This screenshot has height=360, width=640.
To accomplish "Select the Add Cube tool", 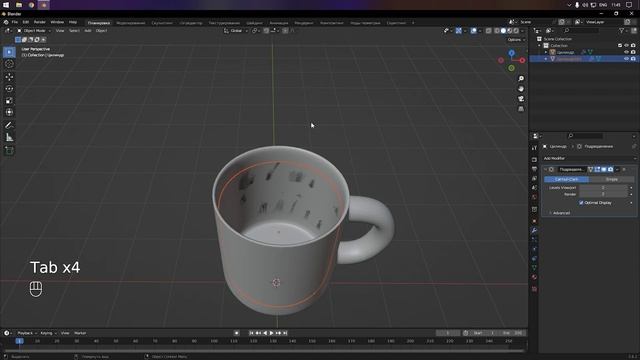I will (x=9, y=151).
